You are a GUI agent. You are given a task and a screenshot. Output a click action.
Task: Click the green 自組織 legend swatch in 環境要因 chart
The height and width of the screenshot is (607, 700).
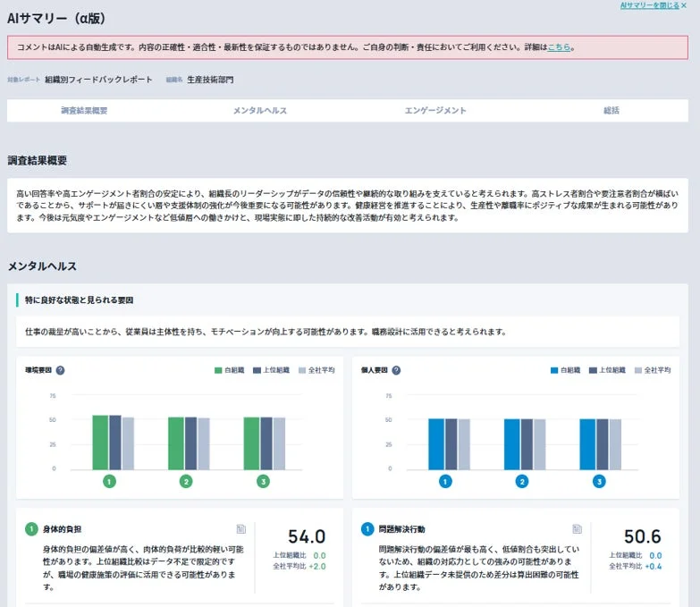[x=218, y=370]
